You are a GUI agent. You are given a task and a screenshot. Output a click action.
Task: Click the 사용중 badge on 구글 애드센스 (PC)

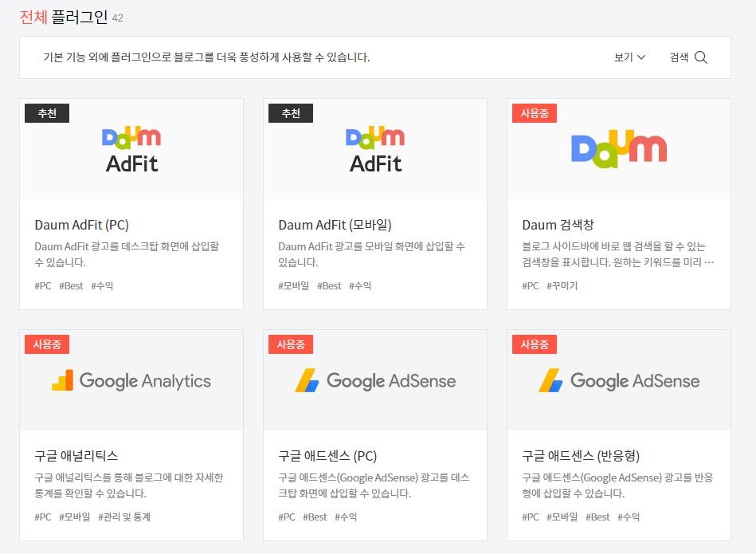(291, 344)
